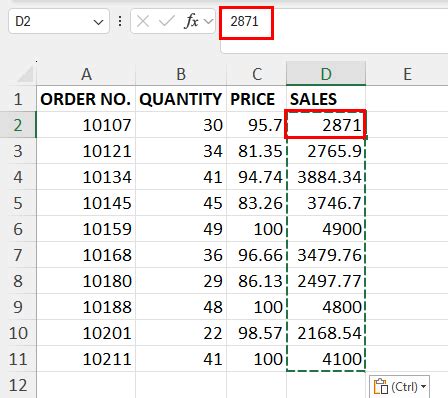Image resolution: width=448 pixels, height=398 pixels.
Task: Select sales cell showing 4100
Action: pyautogui.click(x=326, y=359)
